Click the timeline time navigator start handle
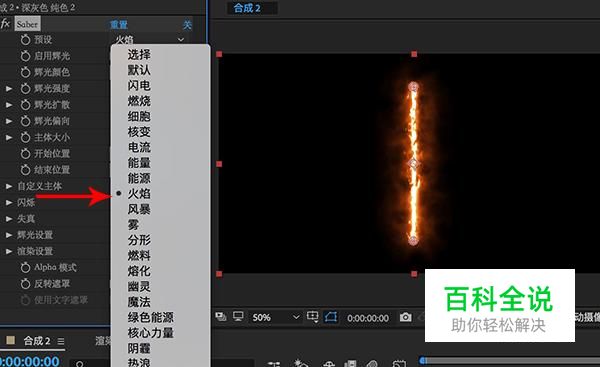The height and width of the screenshot is (367, 600). click(422, 360)
